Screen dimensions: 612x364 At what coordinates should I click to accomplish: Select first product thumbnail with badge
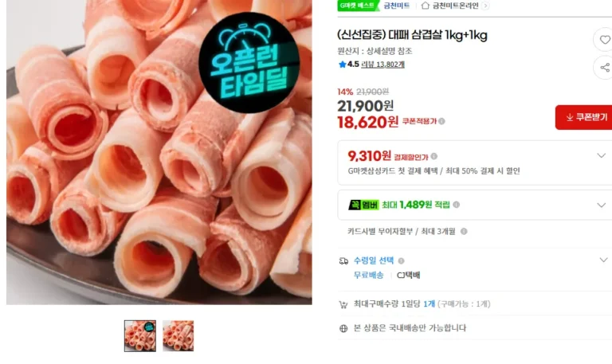pos(140,336)
